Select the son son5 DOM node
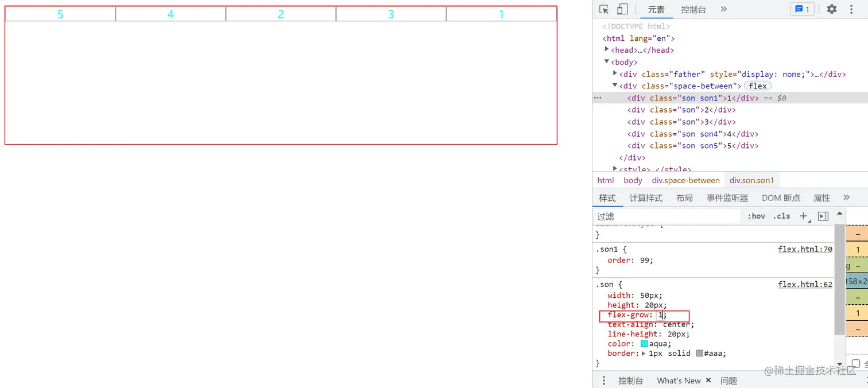 [x=693, y=146]
